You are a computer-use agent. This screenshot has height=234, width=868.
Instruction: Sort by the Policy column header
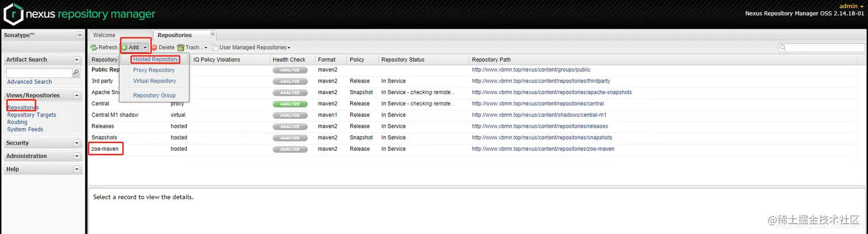point(363,60)
